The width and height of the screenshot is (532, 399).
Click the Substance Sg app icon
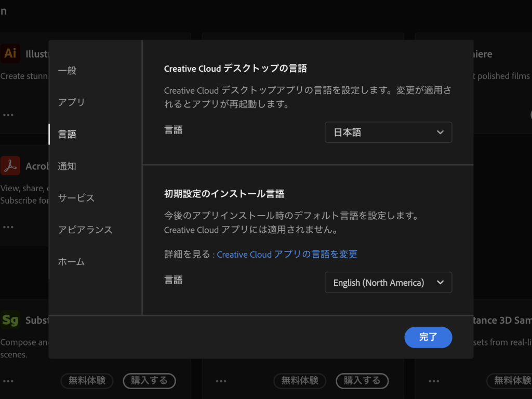(x=10, y=320)
